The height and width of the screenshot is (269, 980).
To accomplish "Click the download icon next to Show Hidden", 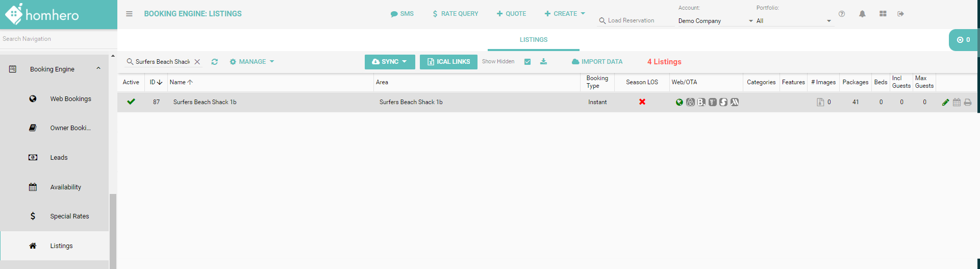I will point(543,62).
